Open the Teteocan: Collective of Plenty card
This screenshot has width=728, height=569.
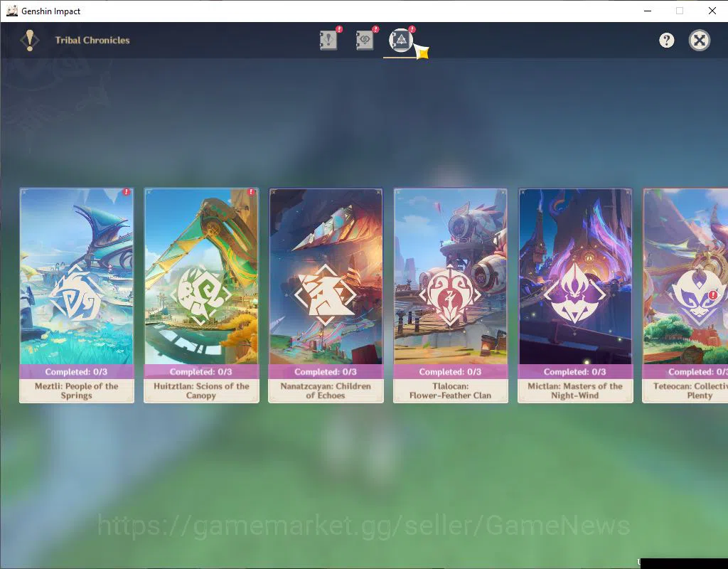pyautogui.click(x=685, y=295)
